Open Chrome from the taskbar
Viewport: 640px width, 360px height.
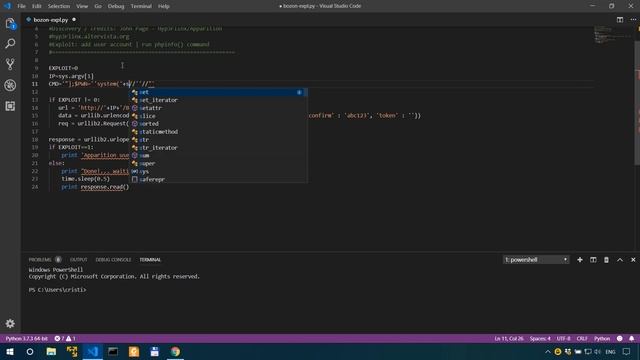pyautogui.click(x=175, y=351)
